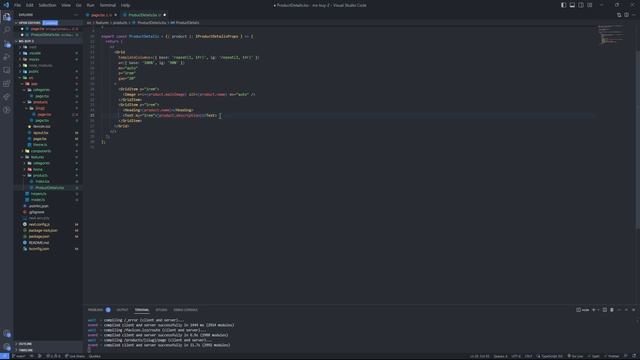Click the Live Share status bar item
The height and width of the screenshot is (360, 640).
tap(75, 356)
